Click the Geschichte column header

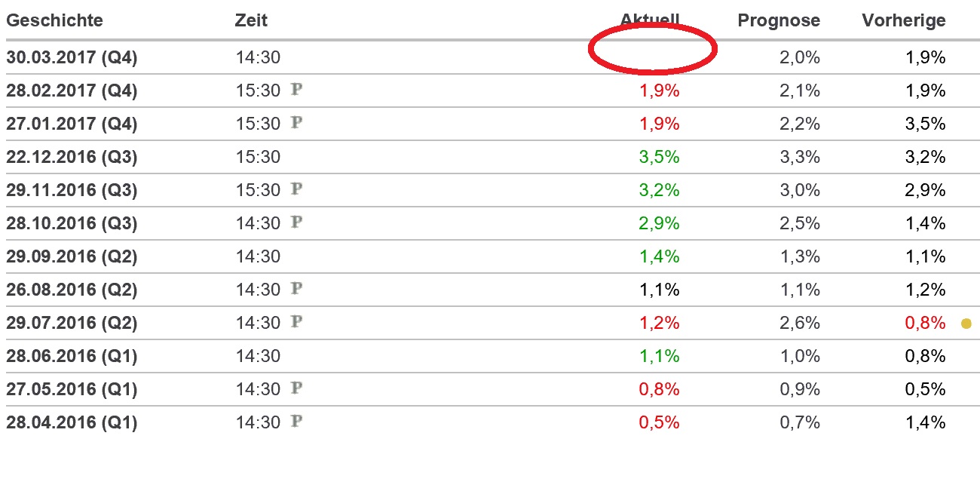[54, 20]
